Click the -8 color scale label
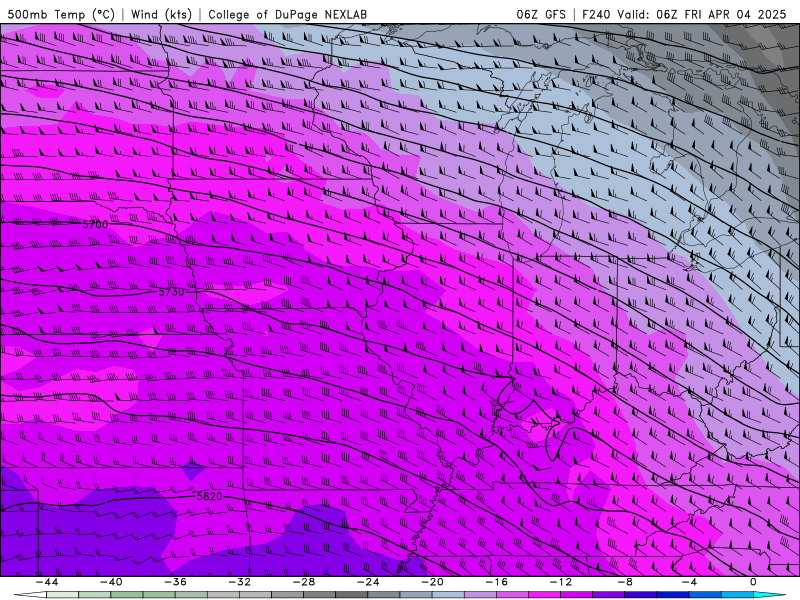The width and height of the screenshot is (800, 600). [626, 582]
